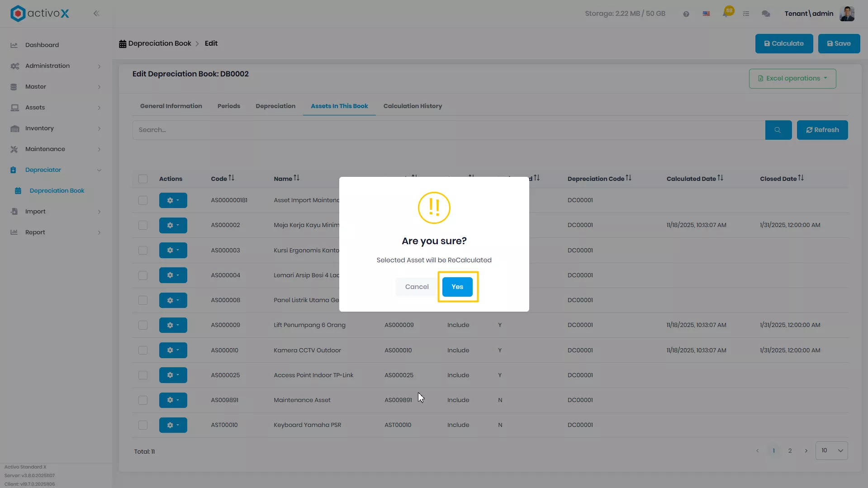Viewport: 868px width, 488px height.
Task: Switch to the General Information tab
Action: pyautogui.click(x=171, y=106)
